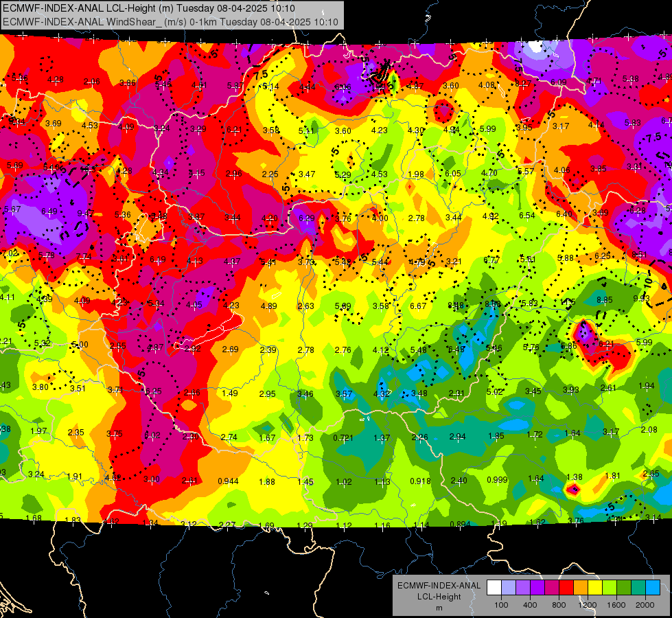Click the wind shear value 6.49
Screen dimensions: 672x618
[x=49, y=211]
